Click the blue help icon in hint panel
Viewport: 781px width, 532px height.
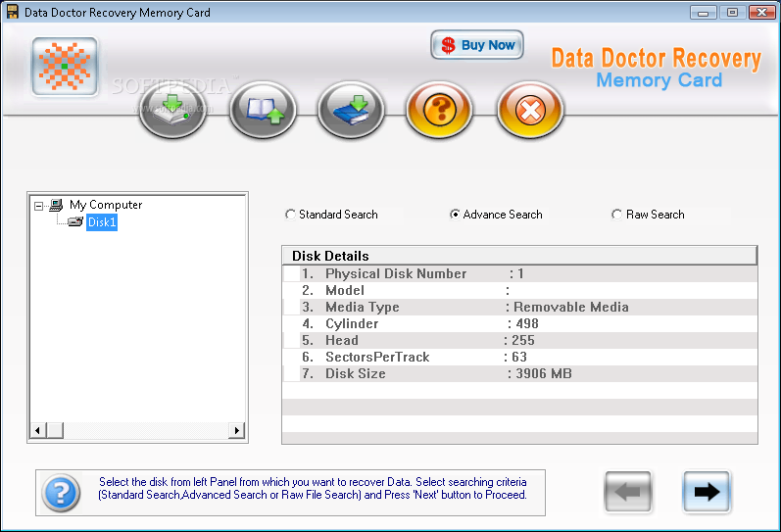(61, 493)
